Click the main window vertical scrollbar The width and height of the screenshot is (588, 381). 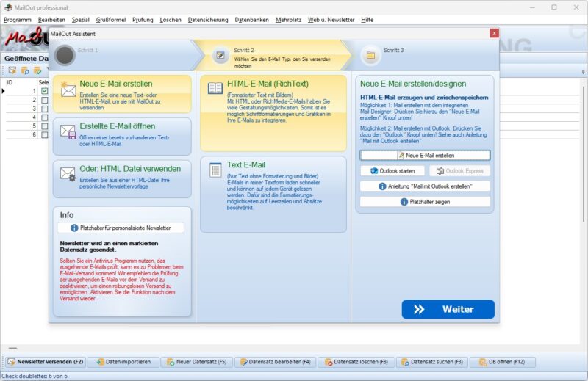tap(584, 153)
